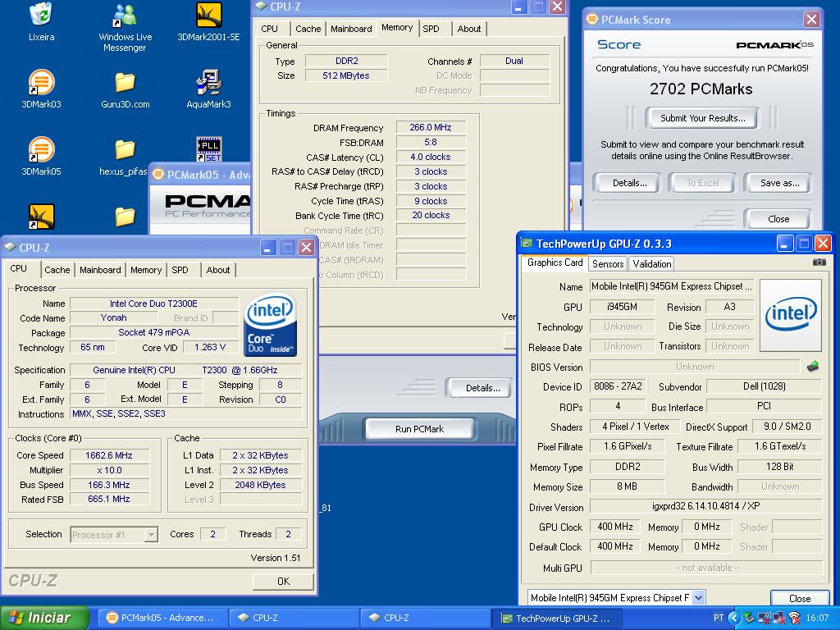This screenshot has width=840, height=630.
Task: Click the GPU-Z Name field
Action: [672, 286]
